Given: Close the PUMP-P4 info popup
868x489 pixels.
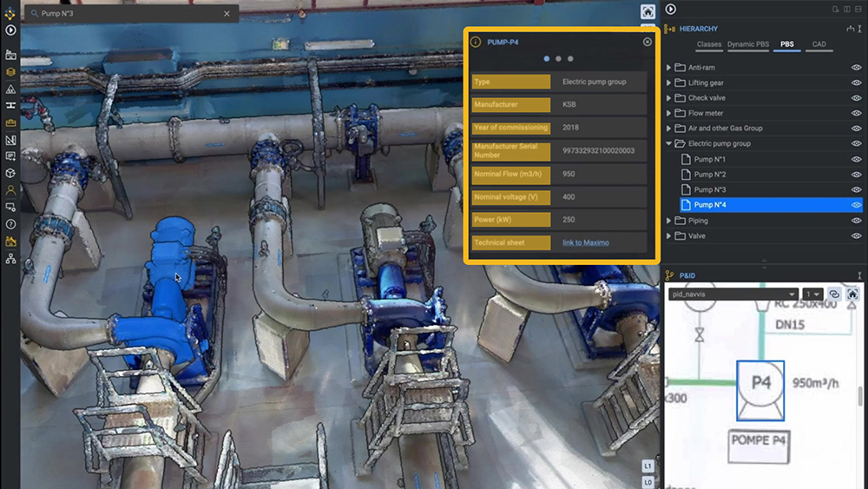Looking at the screenshot, I should pos(647,42).
